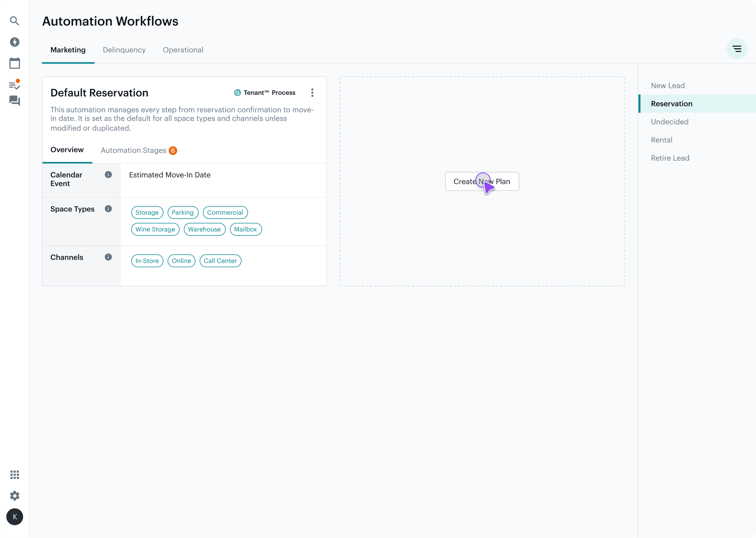
Task: Open the settings gear icon
Action: (14, 496)
